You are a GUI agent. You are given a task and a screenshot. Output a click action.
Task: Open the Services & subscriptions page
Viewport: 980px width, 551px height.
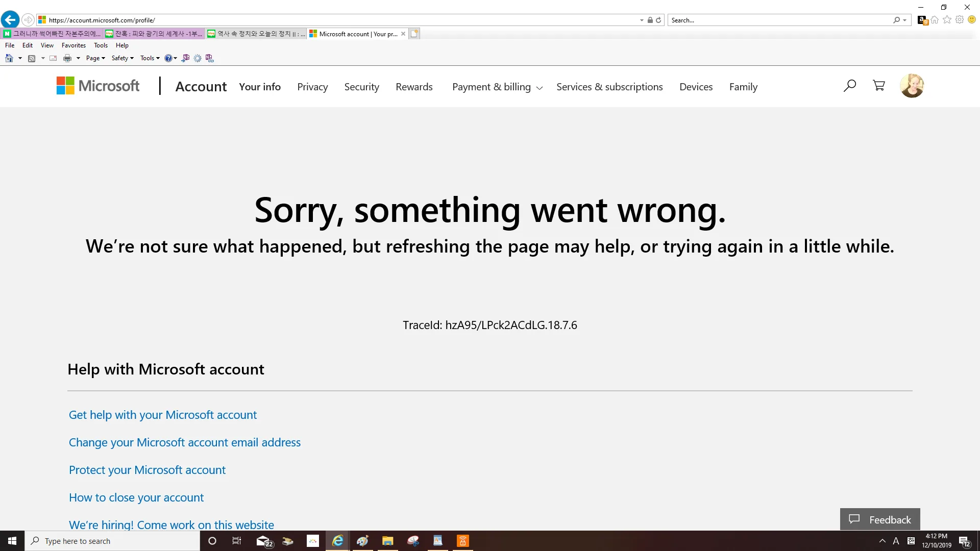[609, 87]
